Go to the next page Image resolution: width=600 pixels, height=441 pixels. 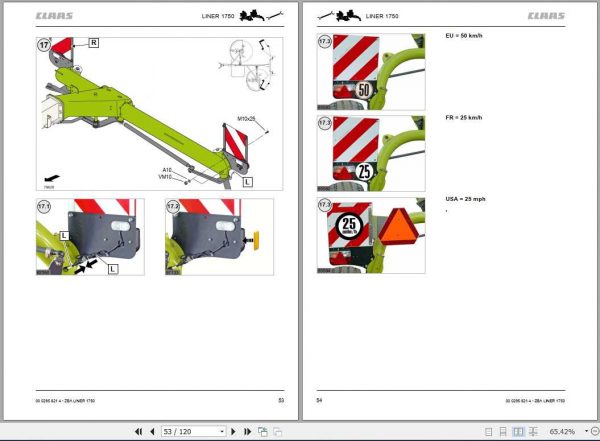coord(233,431)
